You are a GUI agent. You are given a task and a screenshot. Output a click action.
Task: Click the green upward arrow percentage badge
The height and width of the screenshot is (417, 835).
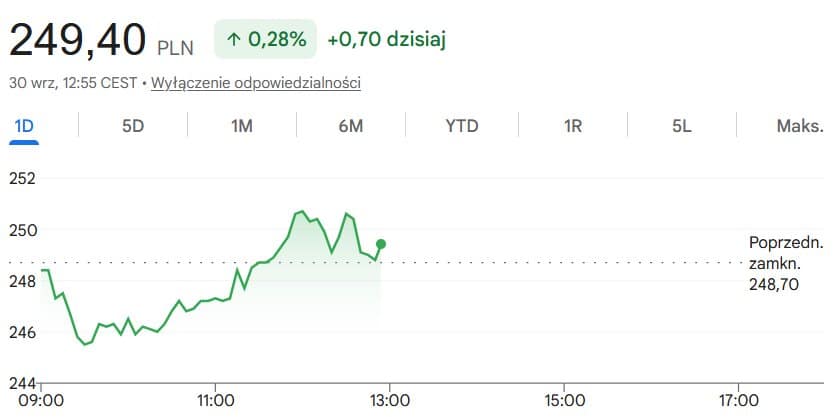coord(265,39)
